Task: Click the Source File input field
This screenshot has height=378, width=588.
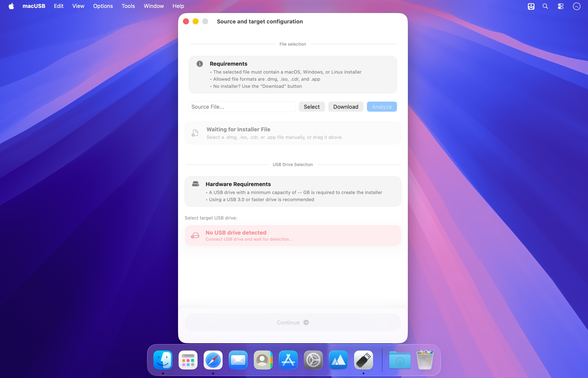Action: [x=242, y=107]
